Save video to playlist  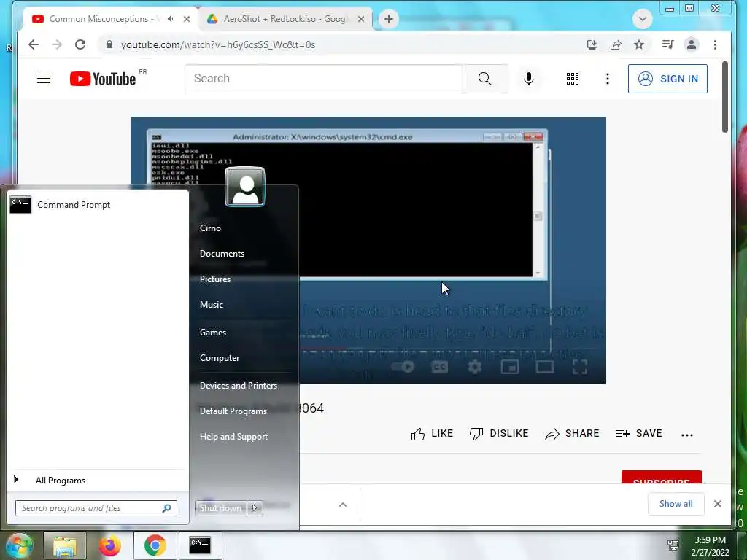pyautogui.click(x=638, y=433)
